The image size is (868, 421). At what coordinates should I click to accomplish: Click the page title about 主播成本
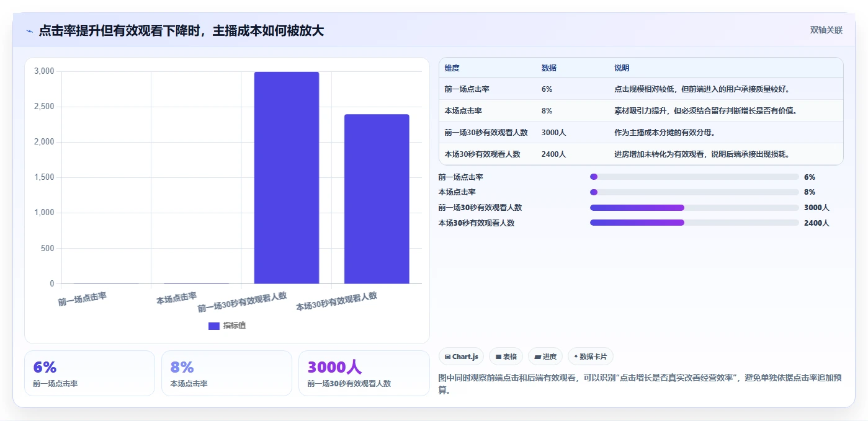(181, 31)
